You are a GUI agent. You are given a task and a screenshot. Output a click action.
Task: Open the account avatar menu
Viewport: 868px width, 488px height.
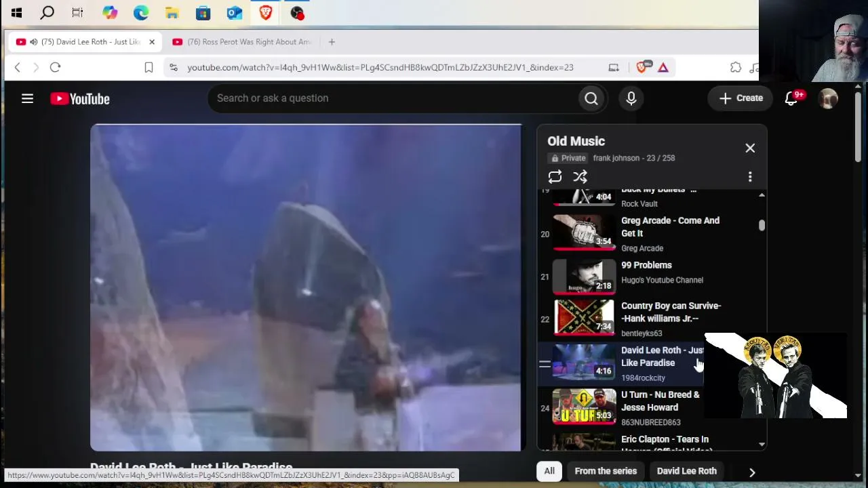[828, 99]
